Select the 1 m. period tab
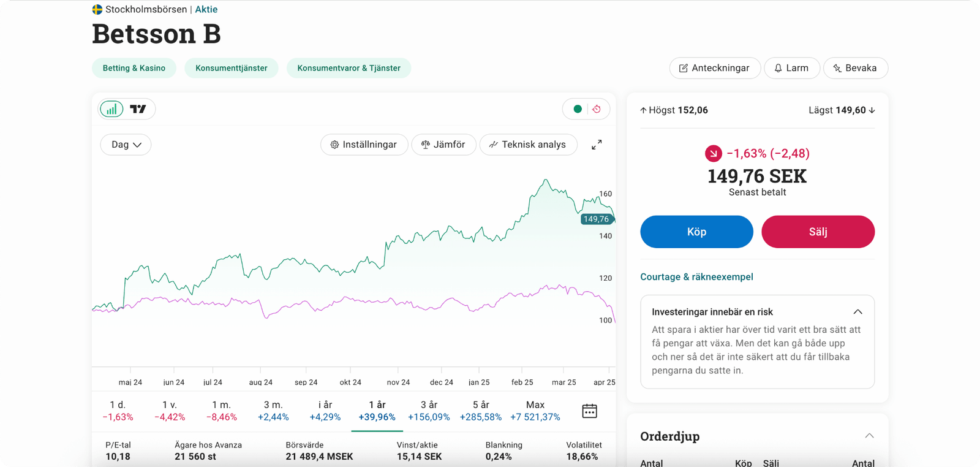The image size is (980, 467). pyautogui.click(x=222, y=411)
